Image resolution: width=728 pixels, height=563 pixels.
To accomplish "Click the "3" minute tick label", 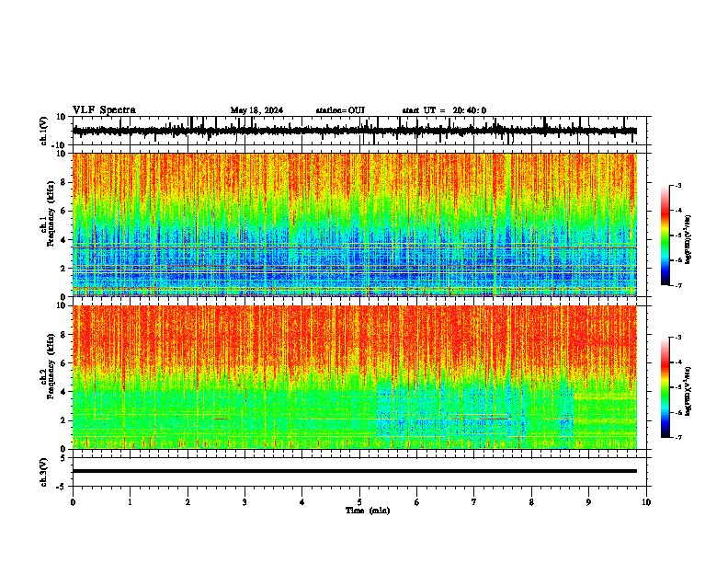I will pos(245,502).
